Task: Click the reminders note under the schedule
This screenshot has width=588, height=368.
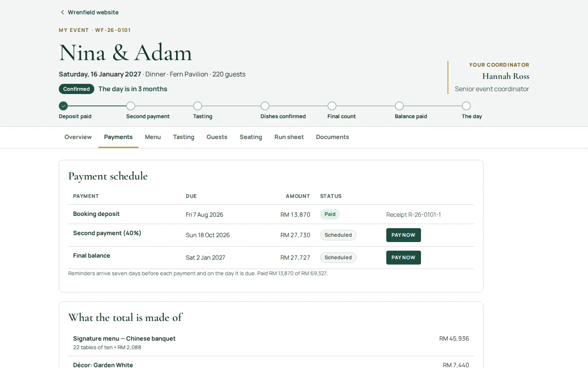Action: pos(198,274)
